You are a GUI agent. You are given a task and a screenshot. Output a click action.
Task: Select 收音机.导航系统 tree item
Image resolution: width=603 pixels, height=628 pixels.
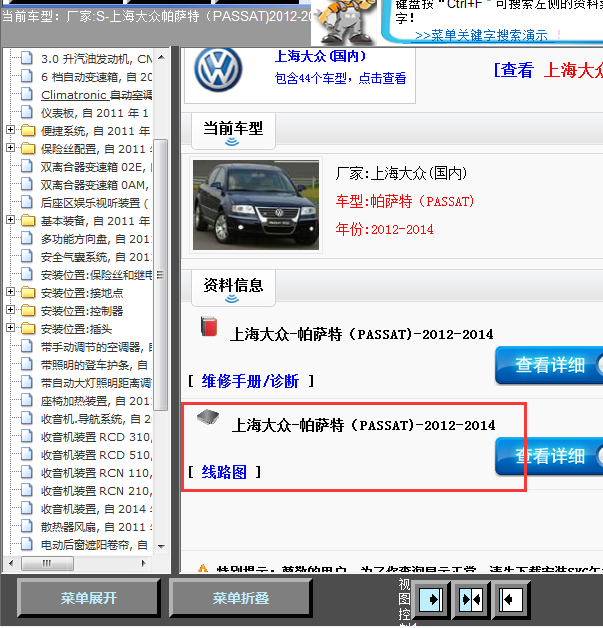tap(96, 419)
